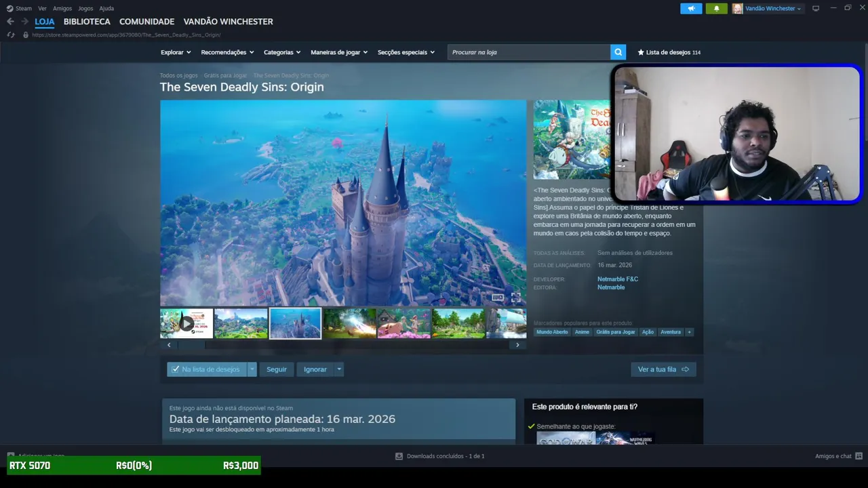
Task: Go back with the back arrow
Action: [x=10, y=22]
